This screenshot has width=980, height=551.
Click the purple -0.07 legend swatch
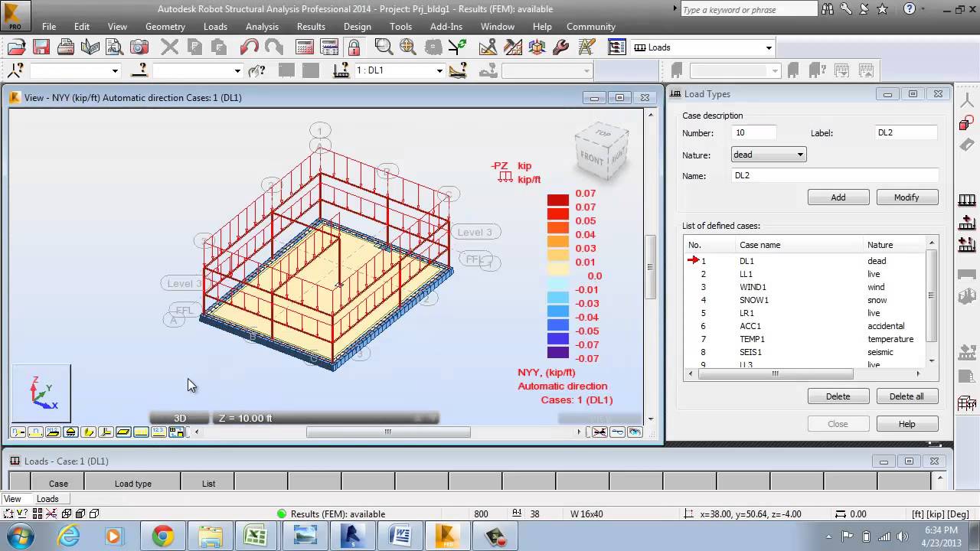[558, 352]
